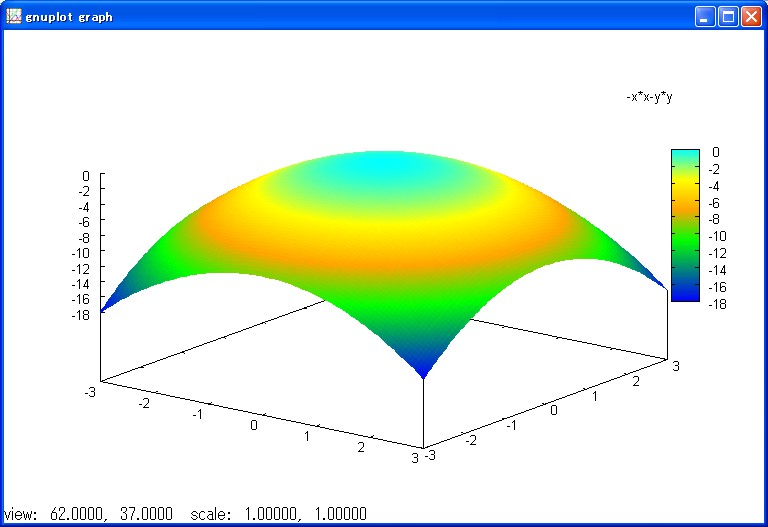The width and height of the screenshot is (768, 527).
Task: Close the gnuplot graph window
Action: (751, 17)
